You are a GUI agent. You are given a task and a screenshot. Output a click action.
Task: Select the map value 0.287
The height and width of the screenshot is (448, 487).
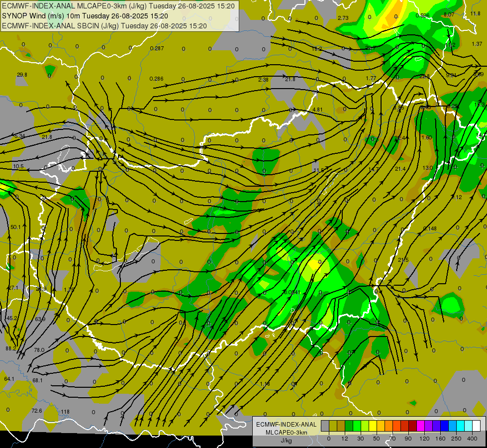click(157, 48)
